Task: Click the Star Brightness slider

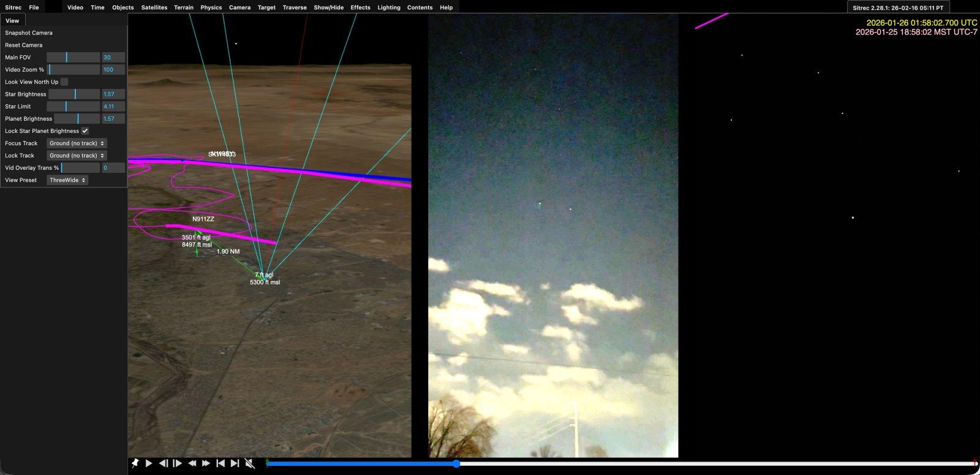Action: 74,94
